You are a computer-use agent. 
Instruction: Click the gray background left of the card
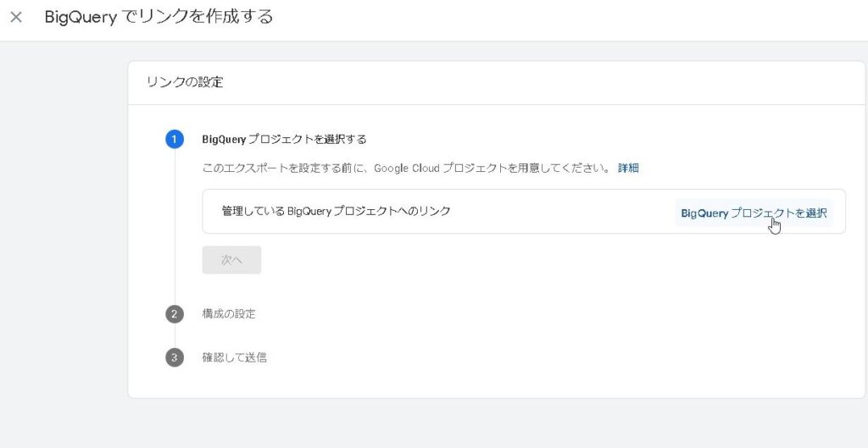(64, 237)
